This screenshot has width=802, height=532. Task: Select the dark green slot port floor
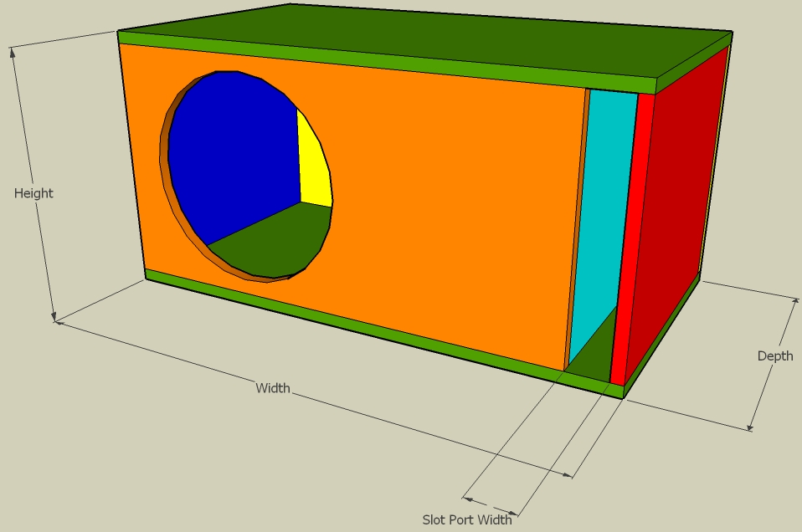click(x=594, y=356)
